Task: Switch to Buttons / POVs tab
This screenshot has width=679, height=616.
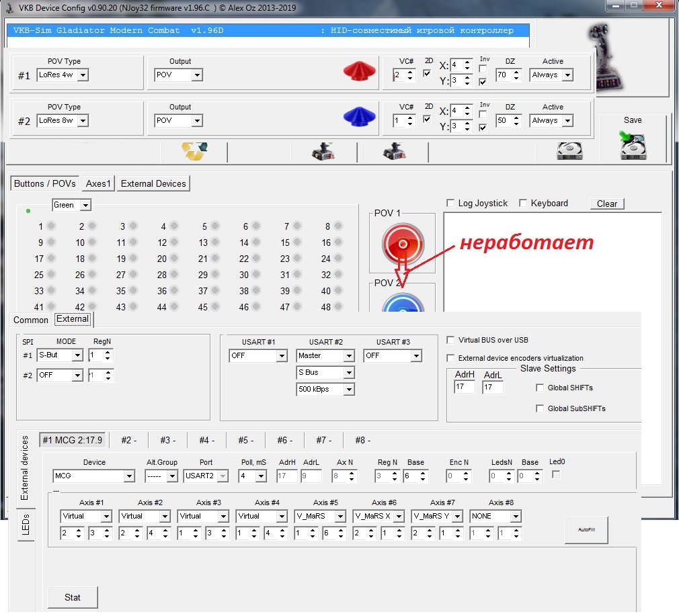Action: pyautogui.click(x=44, y=183)
